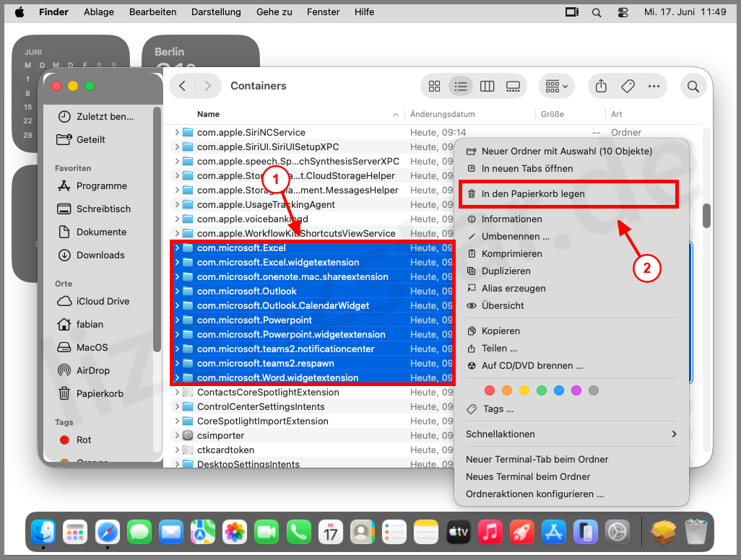Choose Alias erzeugen
This screenshot has height=560, width=741.
pos(571,289)
